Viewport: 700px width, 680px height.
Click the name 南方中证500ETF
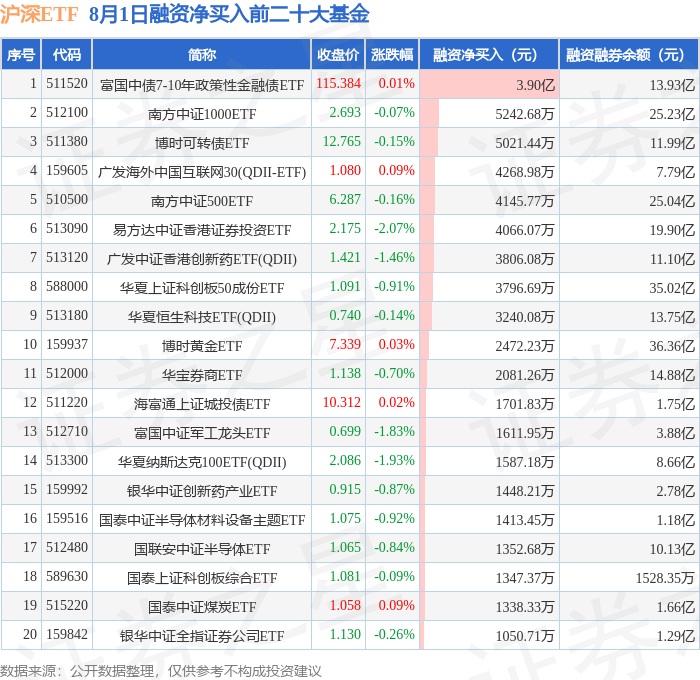202,201
